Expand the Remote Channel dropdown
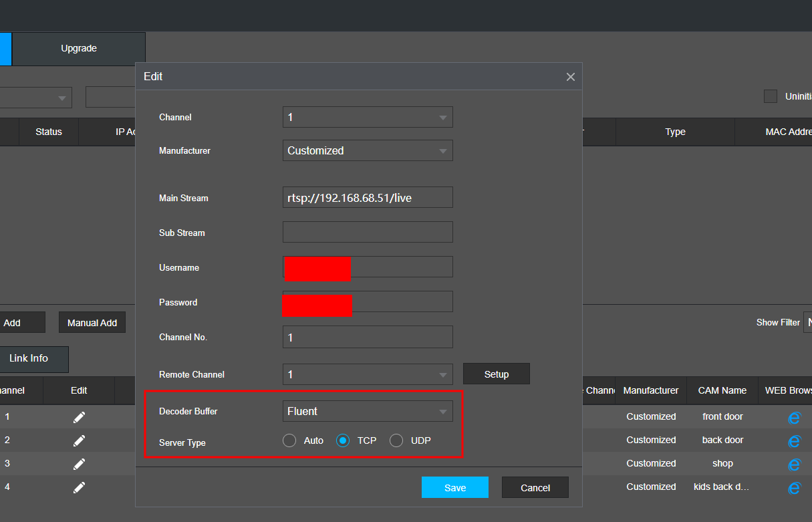812x522 pixels. click(368, 374)
